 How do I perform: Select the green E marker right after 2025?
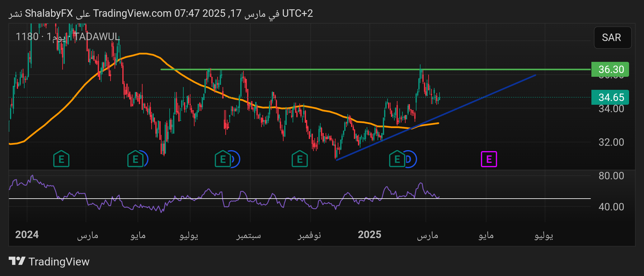tap(397, 159)
